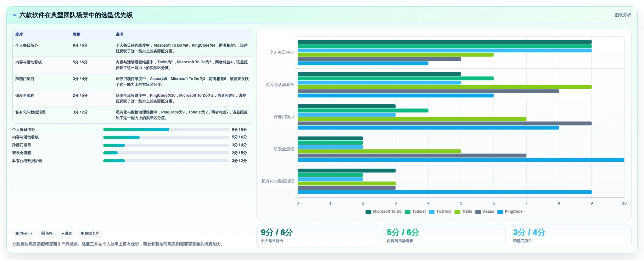Click the 10 tick on the chart x-axis
Image resolution: width=644 pixels, height=260 pixels.
(624, 203)
